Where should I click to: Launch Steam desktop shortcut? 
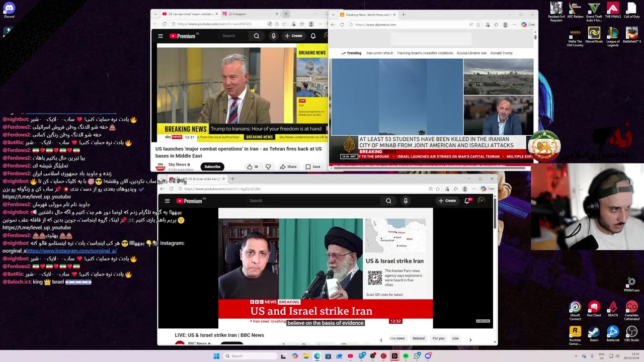coord(594,334)
